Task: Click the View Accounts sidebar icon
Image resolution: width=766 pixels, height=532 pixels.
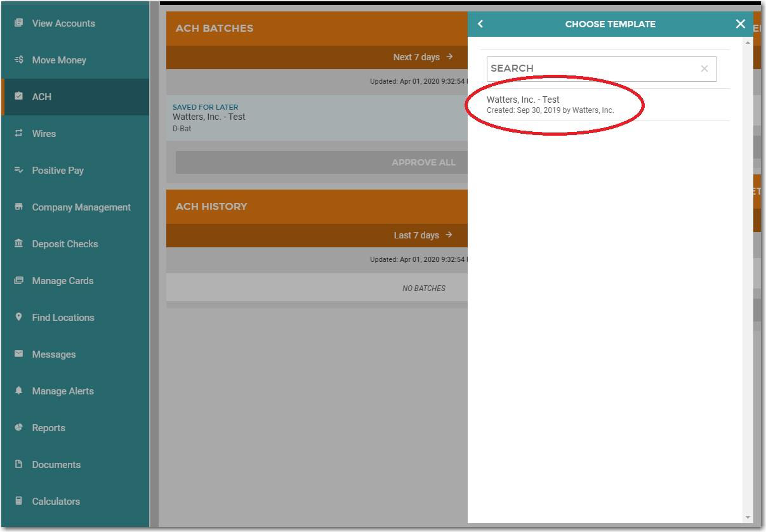Action: click(19, 23)
